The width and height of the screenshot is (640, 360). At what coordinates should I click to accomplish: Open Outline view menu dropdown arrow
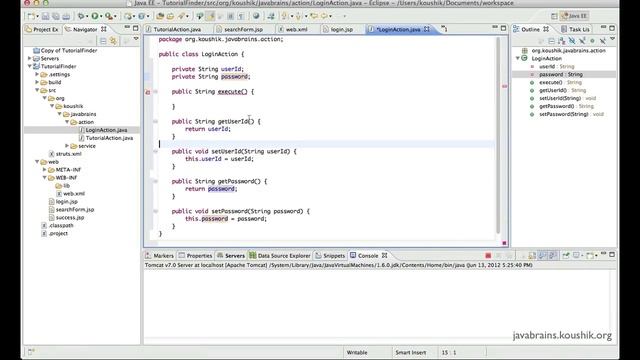(x=612, y=39)
